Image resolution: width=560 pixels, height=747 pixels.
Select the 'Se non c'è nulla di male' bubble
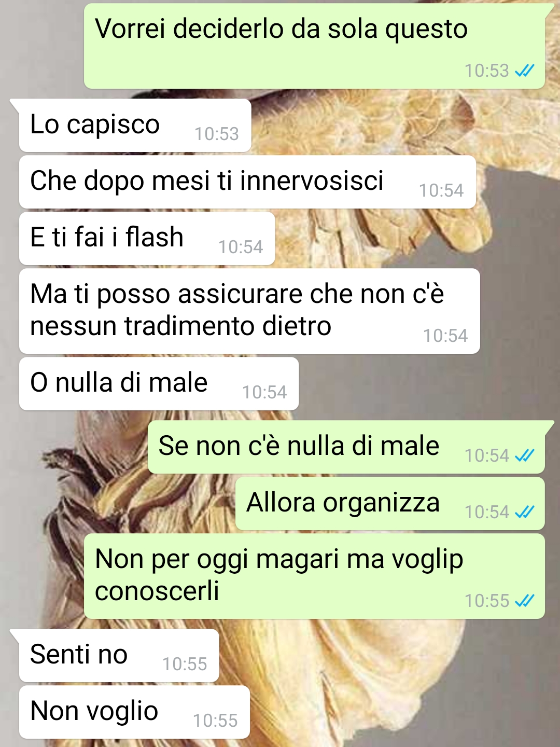coord(346,447)
